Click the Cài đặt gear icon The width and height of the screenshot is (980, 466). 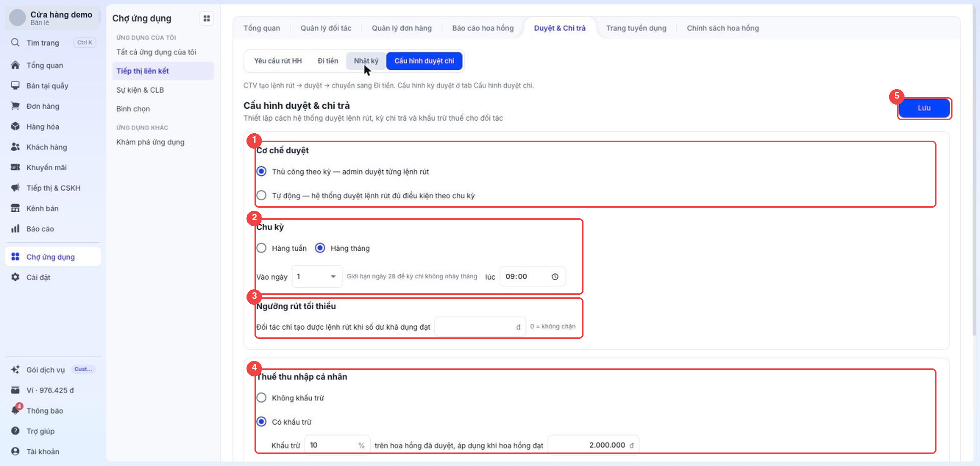[15, 277]
